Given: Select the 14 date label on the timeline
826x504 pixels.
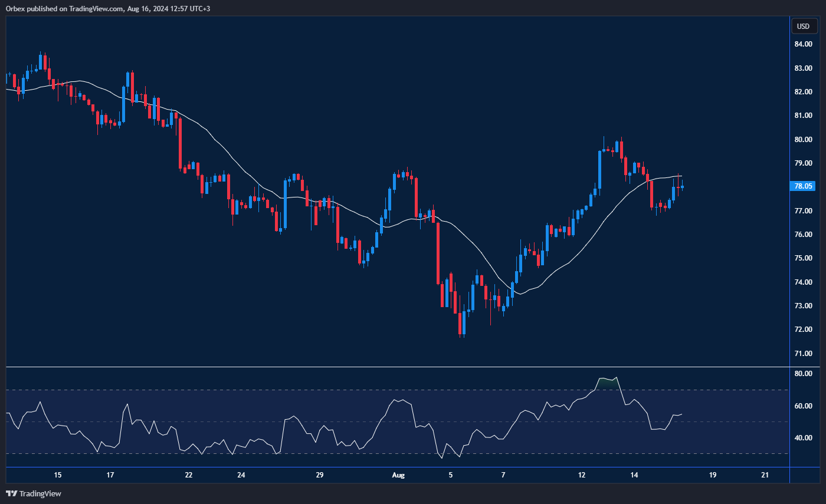Looking at the screenshot, I should 634,475.
